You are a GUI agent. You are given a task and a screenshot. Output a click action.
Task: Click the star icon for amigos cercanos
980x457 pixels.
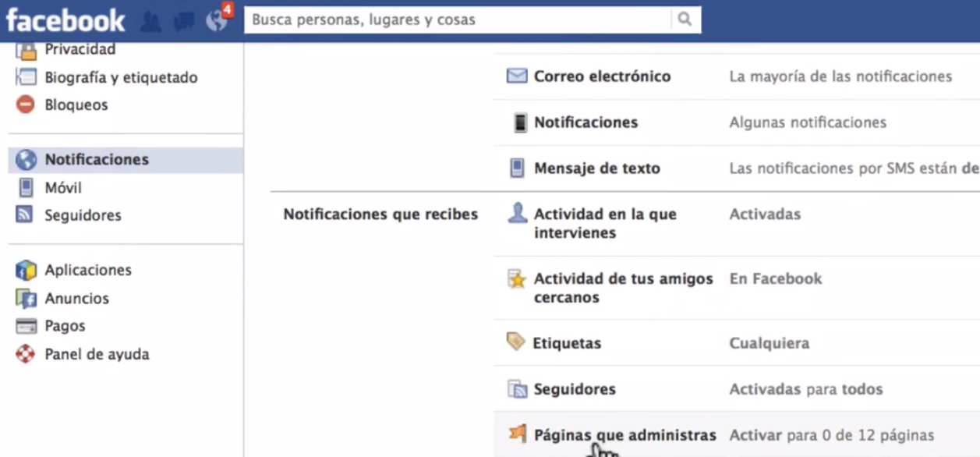point(517,278)
